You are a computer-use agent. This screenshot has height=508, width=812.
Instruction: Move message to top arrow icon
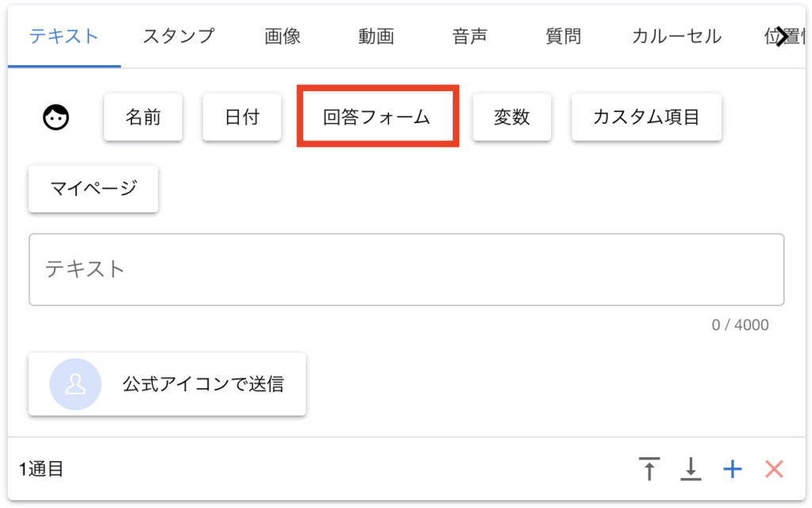click(649, 469)
